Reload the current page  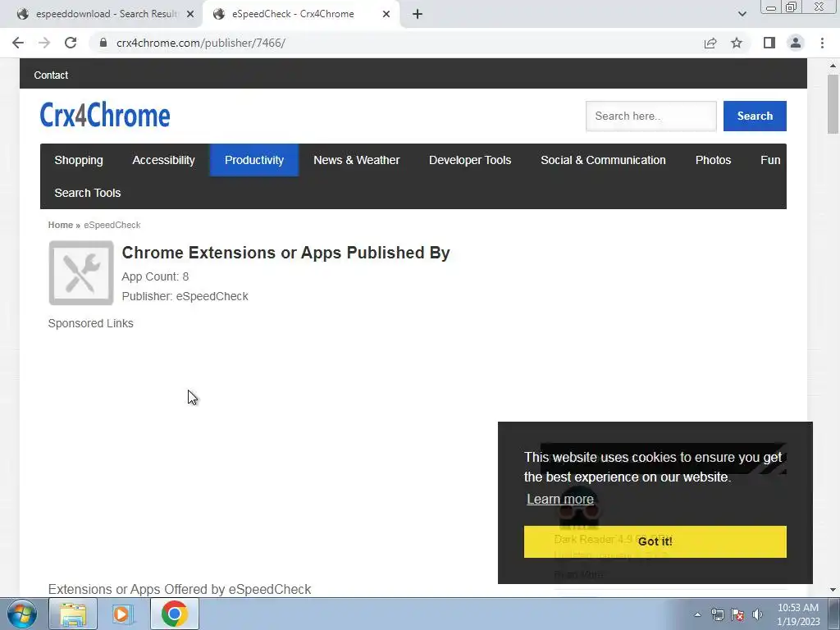(x=71, y=43)
